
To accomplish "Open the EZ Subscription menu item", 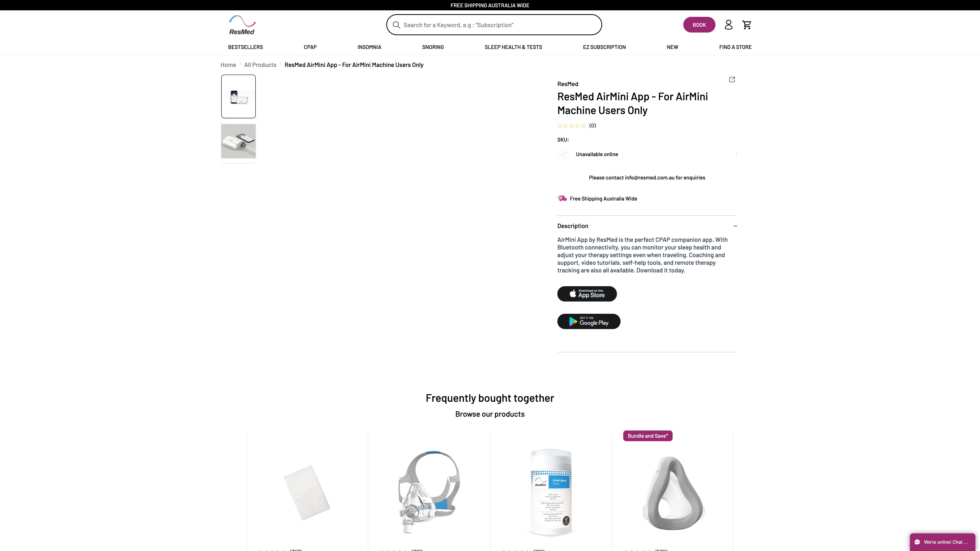I will click(604, 47).
